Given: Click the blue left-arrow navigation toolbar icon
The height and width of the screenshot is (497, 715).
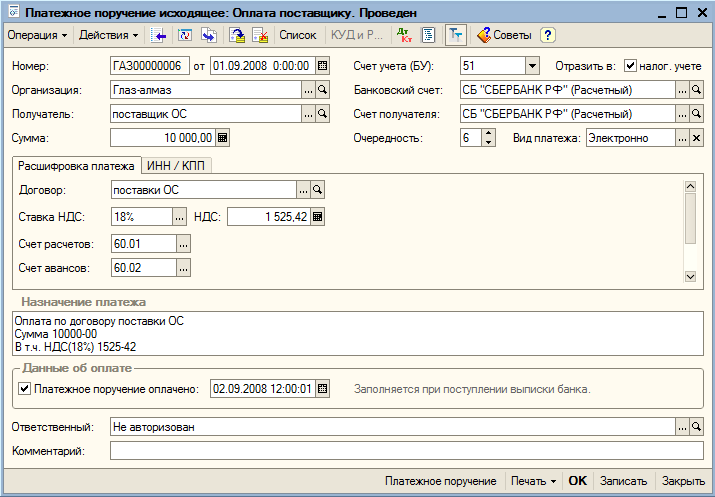Looking at the screenshot, I should (158, 35).
